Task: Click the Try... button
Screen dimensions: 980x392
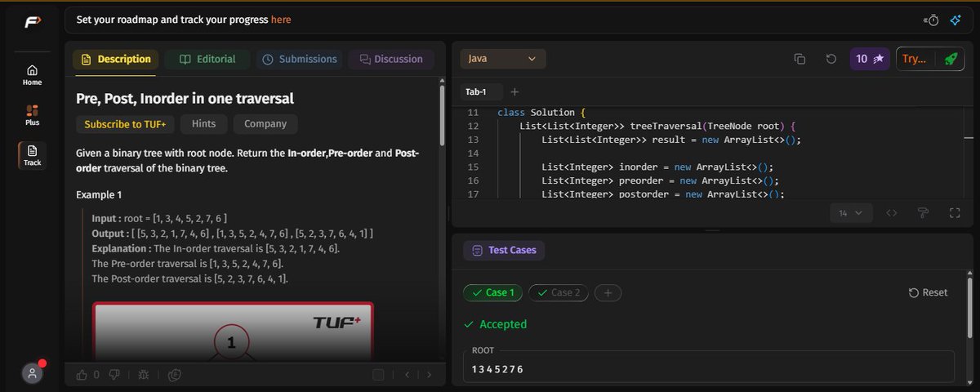Action: pyautogui.click(x=916, y=59)
